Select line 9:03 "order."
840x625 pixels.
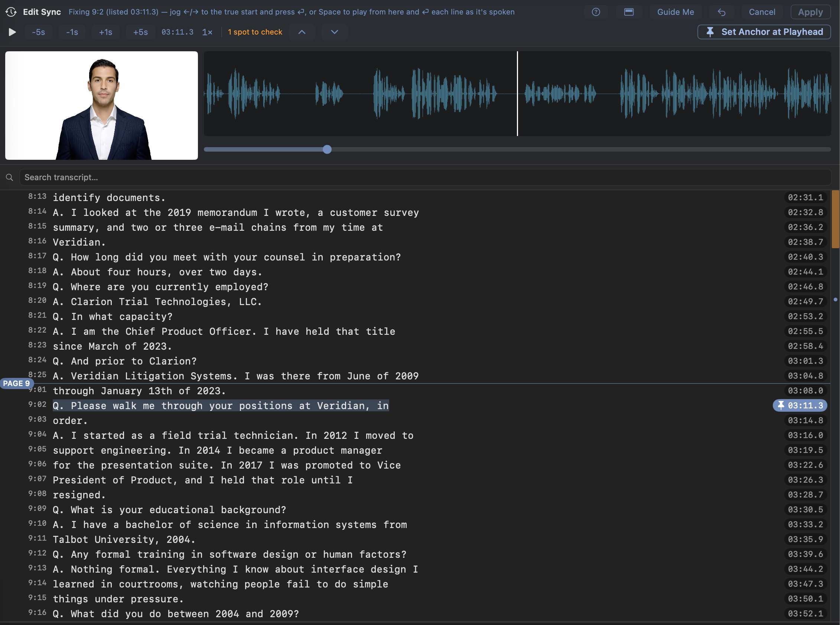[x=70, y=421]
